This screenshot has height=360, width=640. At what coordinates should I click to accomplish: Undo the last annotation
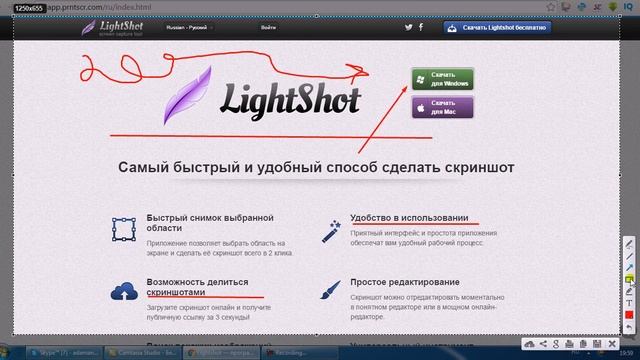tap(629, 327)
